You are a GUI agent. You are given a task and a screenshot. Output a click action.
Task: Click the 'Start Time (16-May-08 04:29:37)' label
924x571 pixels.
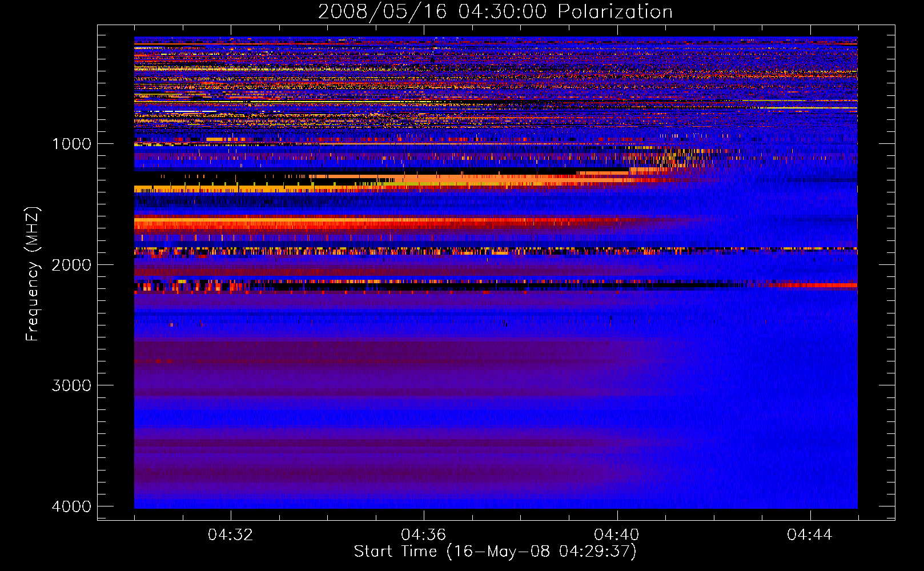(495, 552)
